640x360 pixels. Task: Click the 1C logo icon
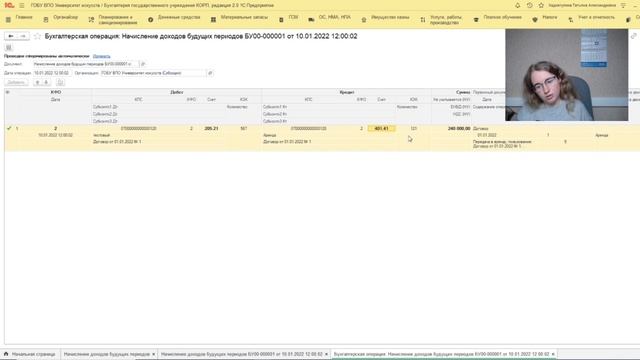(9, 5)
